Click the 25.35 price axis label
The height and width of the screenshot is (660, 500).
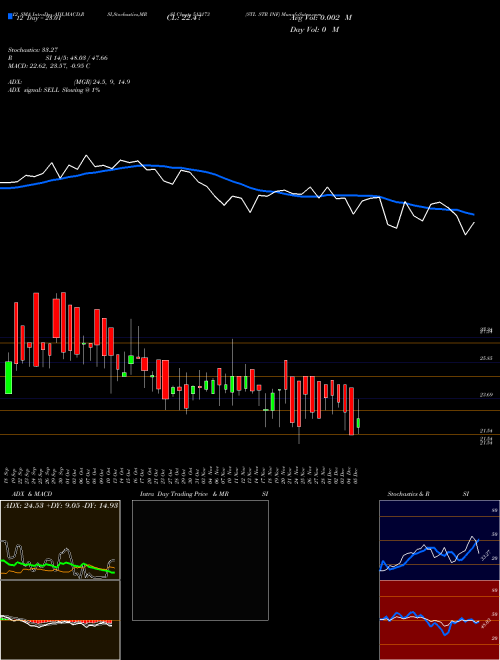point(486,358)
